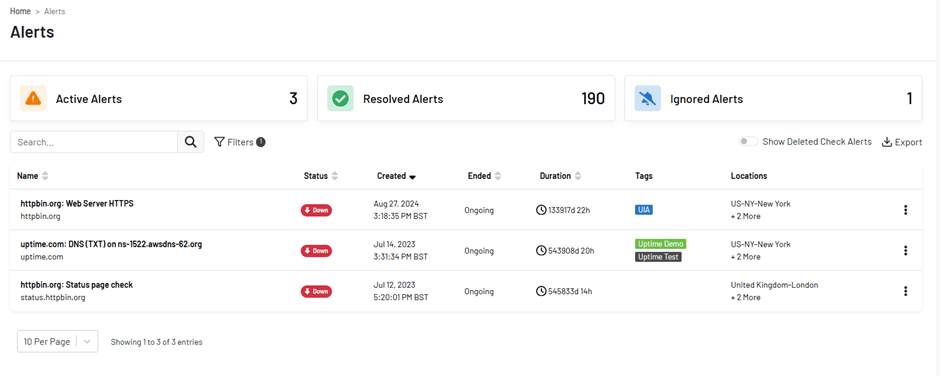940x376 pixels.
Task: Click the Export download icon
Action: pyautogui.click(x=887, y=142)
